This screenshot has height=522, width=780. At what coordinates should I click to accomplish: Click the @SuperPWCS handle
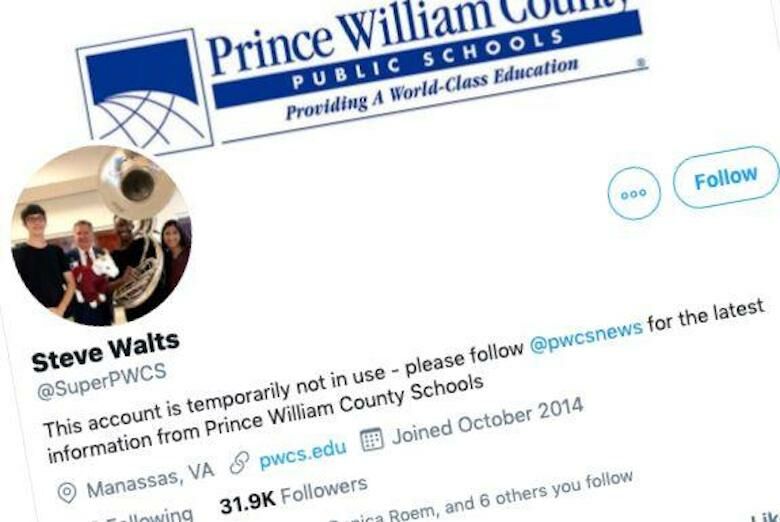[101, 382]
